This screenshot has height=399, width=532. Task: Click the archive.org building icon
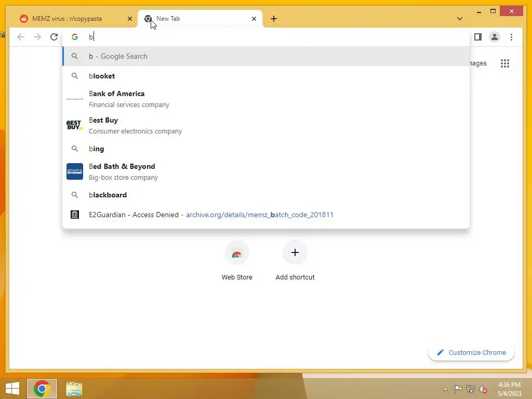click(x=75, y=215)
